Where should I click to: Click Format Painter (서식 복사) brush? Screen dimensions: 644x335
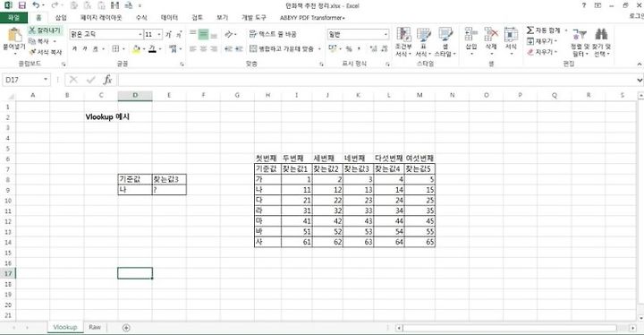(x=32, y=52)
